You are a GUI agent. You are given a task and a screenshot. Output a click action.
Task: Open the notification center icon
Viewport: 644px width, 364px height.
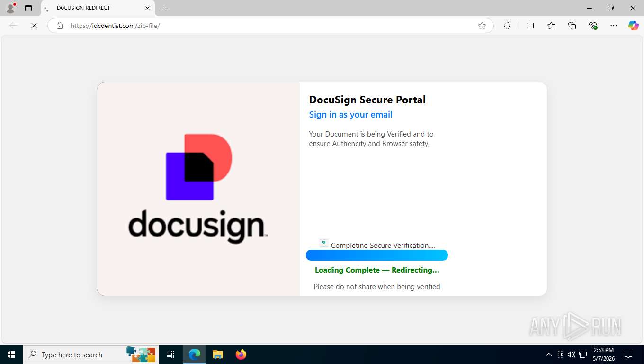tap(628, 355)
